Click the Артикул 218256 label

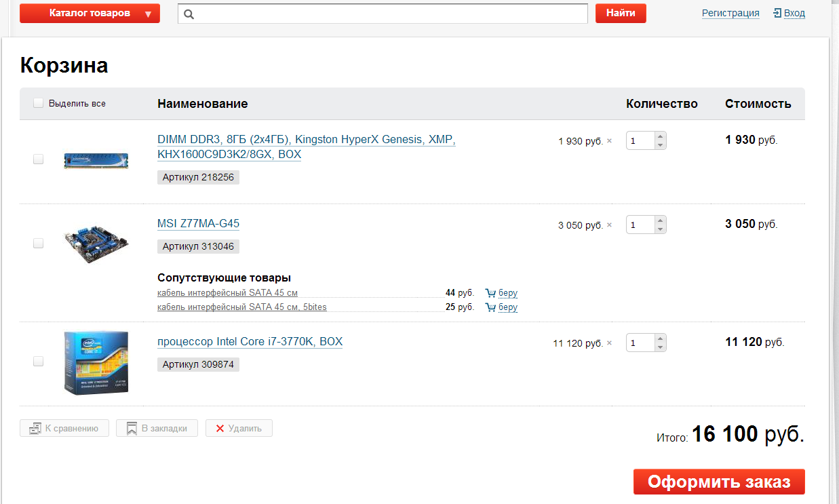tap(198, 177)
